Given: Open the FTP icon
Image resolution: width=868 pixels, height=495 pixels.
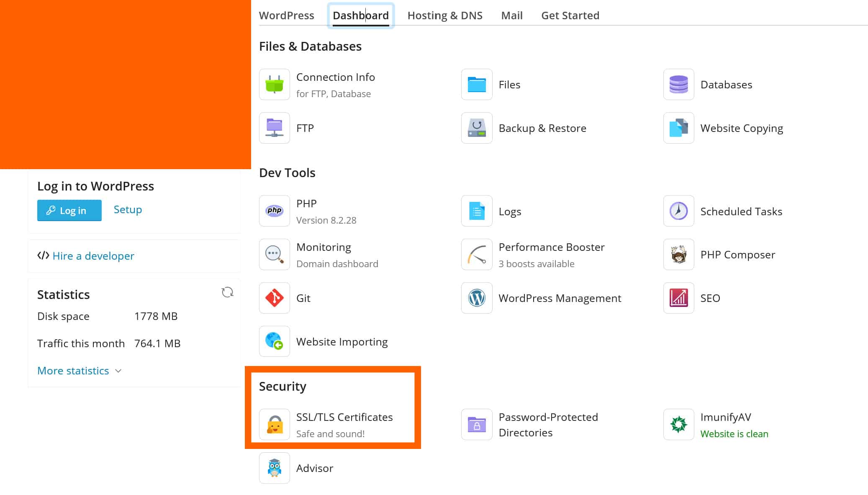Looking at the screenshot, I should (x=275, y=128).
